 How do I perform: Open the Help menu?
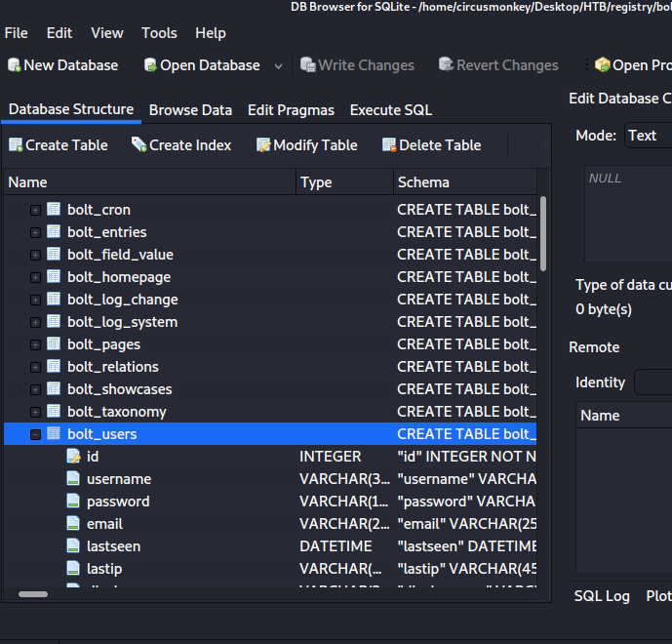[x=211, y=33]
